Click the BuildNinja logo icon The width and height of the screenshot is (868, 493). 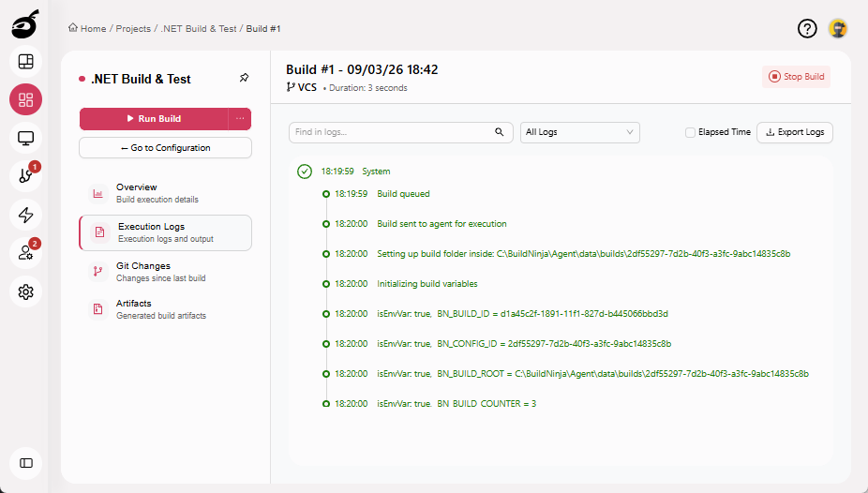click(25, 24)
